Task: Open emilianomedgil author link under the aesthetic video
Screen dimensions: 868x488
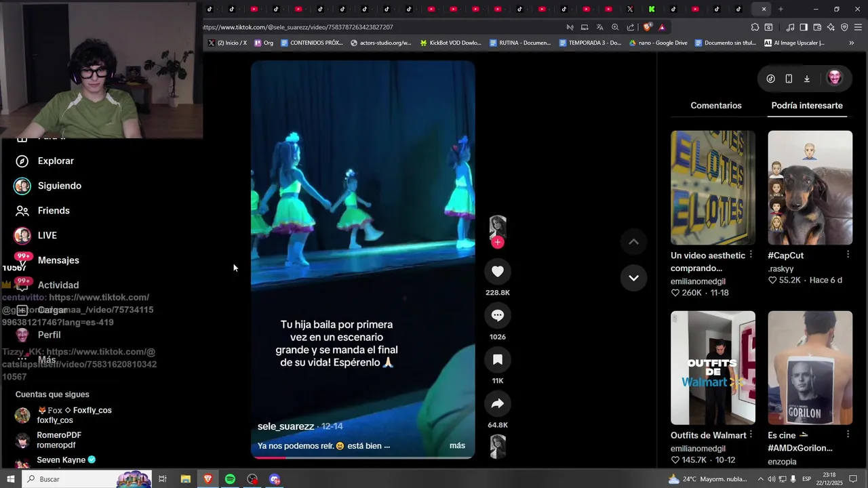Action: point(698,281)
